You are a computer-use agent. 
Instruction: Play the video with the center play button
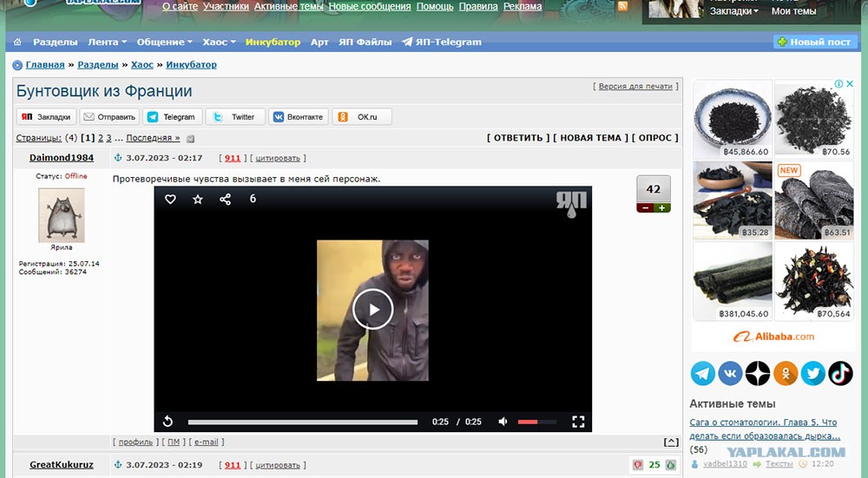[x=372, y=309]
